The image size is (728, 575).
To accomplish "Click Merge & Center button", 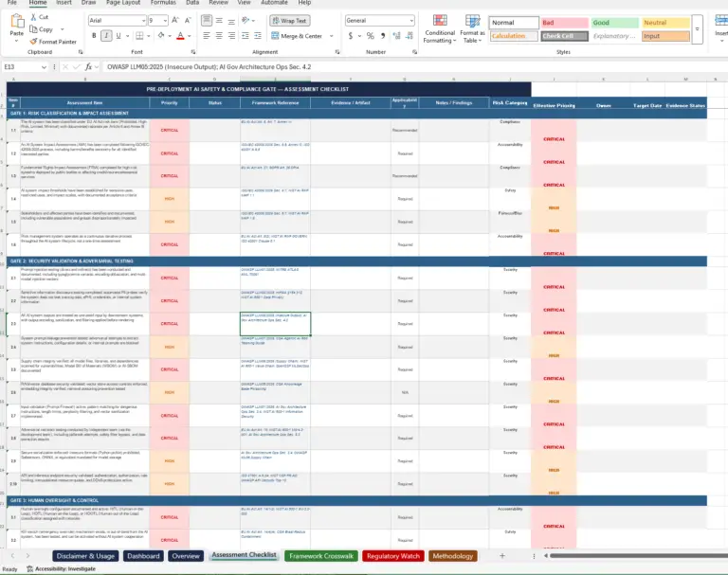I will [x=297, y=36].
